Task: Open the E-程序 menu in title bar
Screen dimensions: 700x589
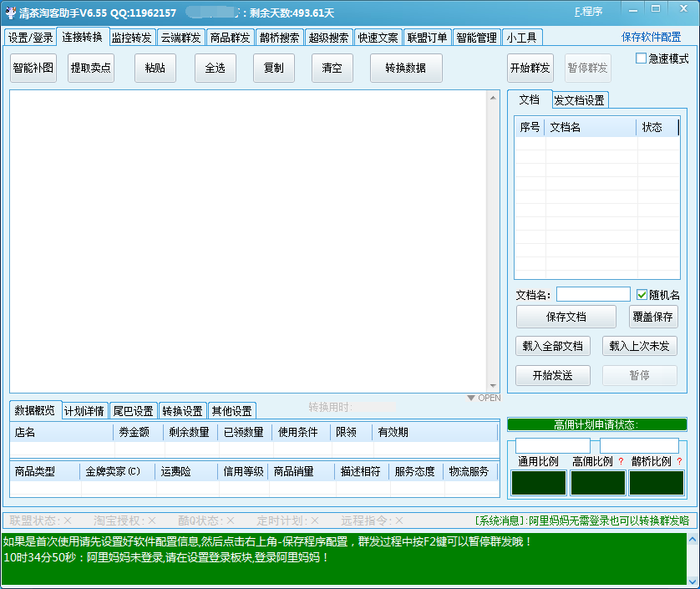Action: pos(588,12)
